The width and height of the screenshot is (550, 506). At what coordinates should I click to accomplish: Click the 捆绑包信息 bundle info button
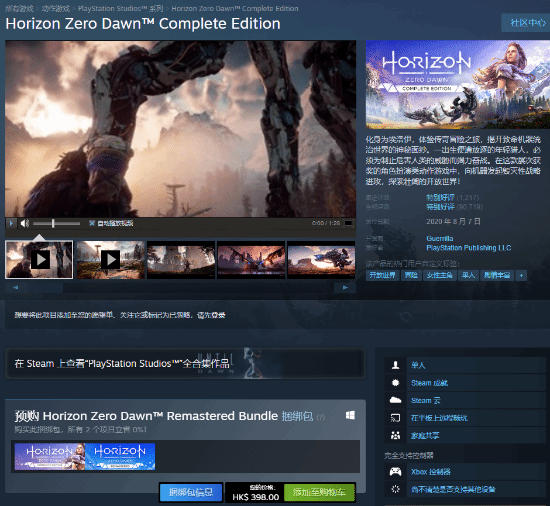[191, 492]
